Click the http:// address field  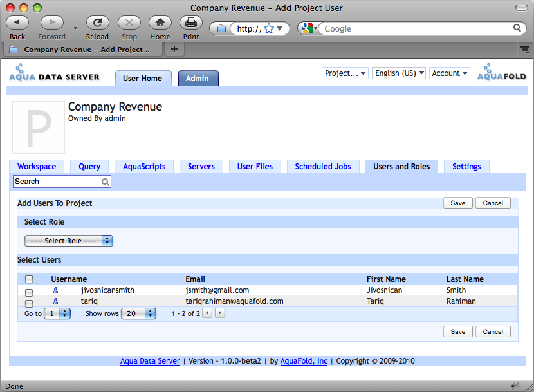click(x=249, y=28)
